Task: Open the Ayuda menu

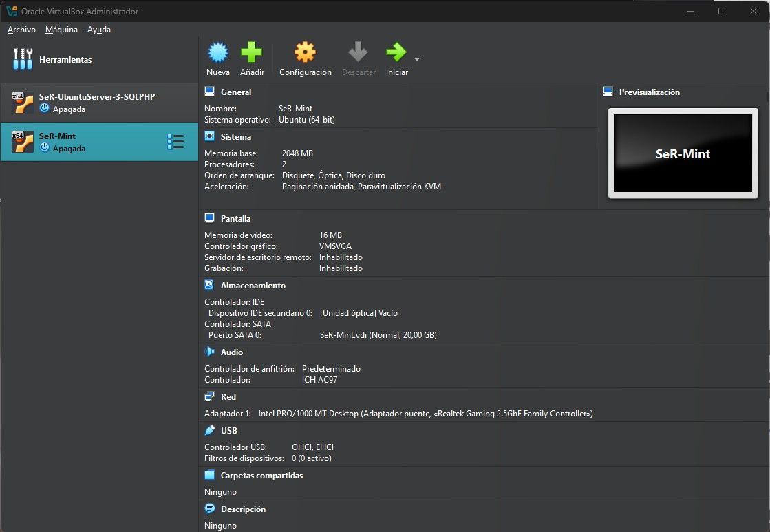Action: coord(98,30)
